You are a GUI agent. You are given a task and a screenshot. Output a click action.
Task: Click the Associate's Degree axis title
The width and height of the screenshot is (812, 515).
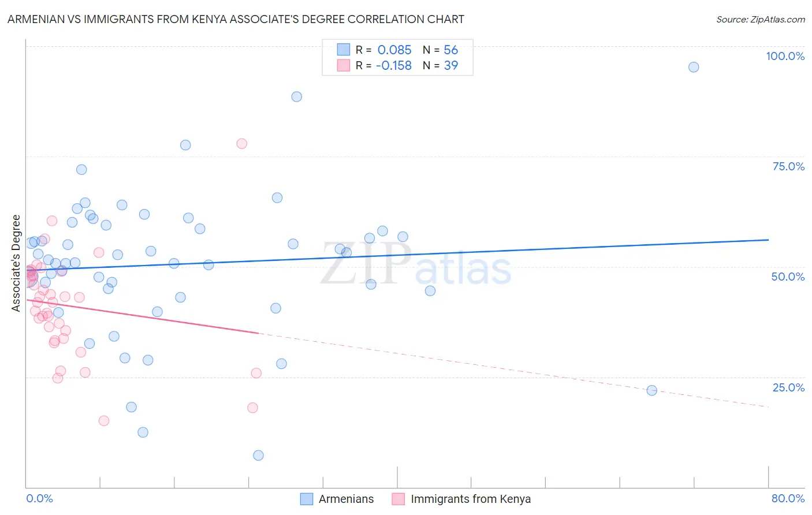(16, 263)
